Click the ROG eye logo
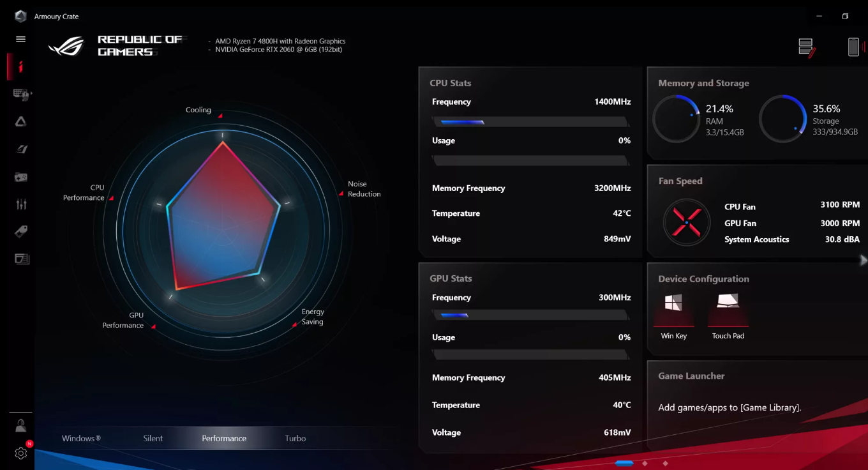 coord(66,46)
